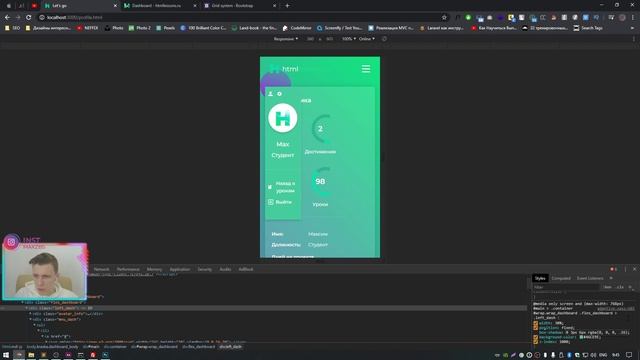Switch to the YouTube pinned tab
This screenshot has width=640, height=360.
coord(34,6)
